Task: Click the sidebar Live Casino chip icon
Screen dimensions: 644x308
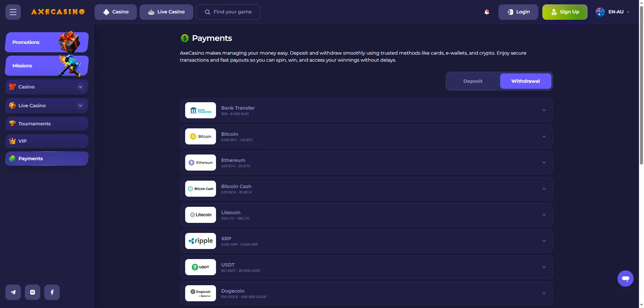Action: pos(12,106)
